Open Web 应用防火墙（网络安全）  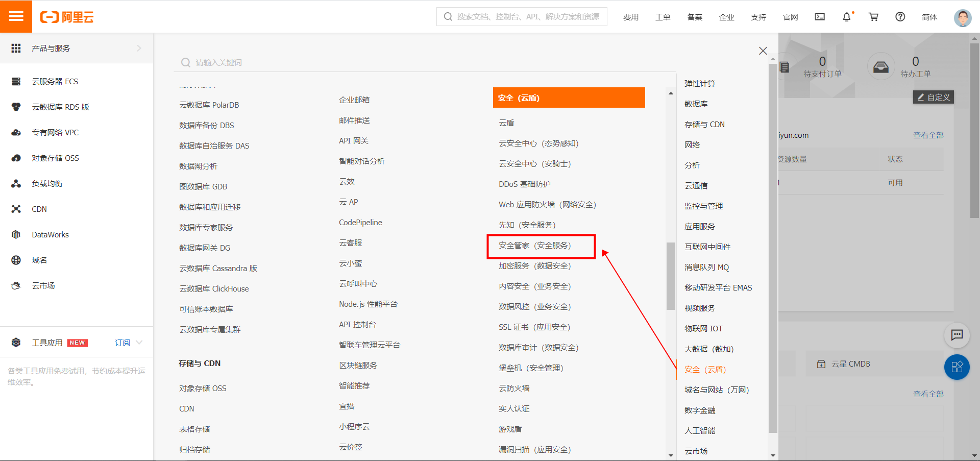[547, 204]
